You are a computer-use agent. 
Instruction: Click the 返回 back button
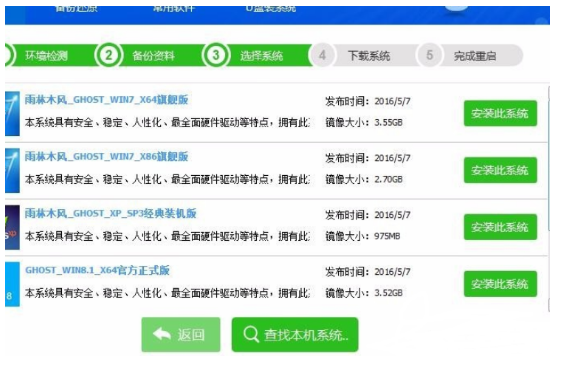(181, 335)
